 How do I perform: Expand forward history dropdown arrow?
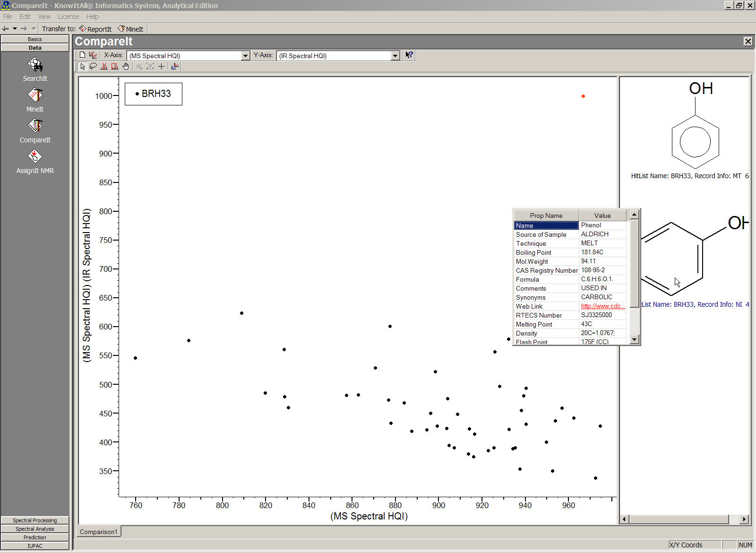point(34,29)
